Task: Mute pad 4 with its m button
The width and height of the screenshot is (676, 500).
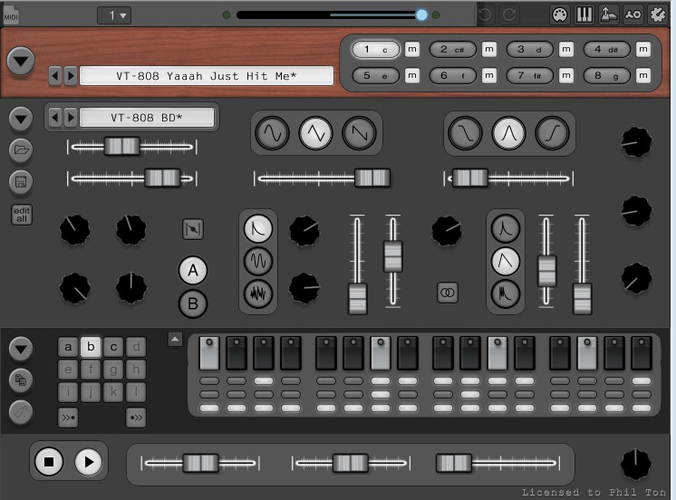Action: pyautogui.click(x=643, y=50)
